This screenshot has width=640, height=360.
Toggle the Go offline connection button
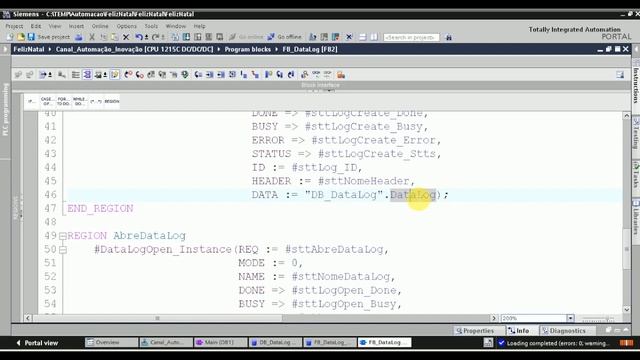284,37
